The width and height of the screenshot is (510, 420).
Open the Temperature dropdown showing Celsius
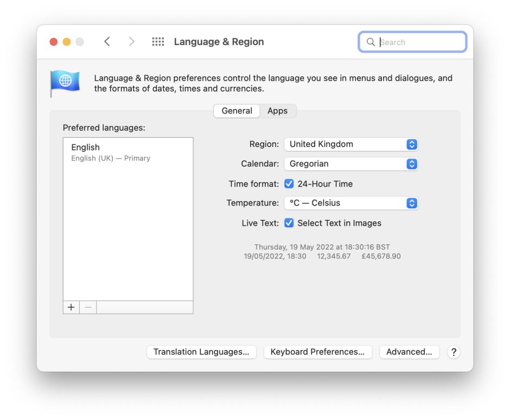(351, 203)
